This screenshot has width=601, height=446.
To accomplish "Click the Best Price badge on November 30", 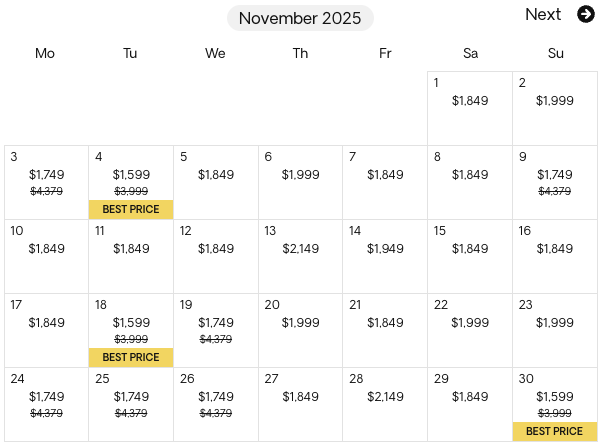I will click(554, 431).
